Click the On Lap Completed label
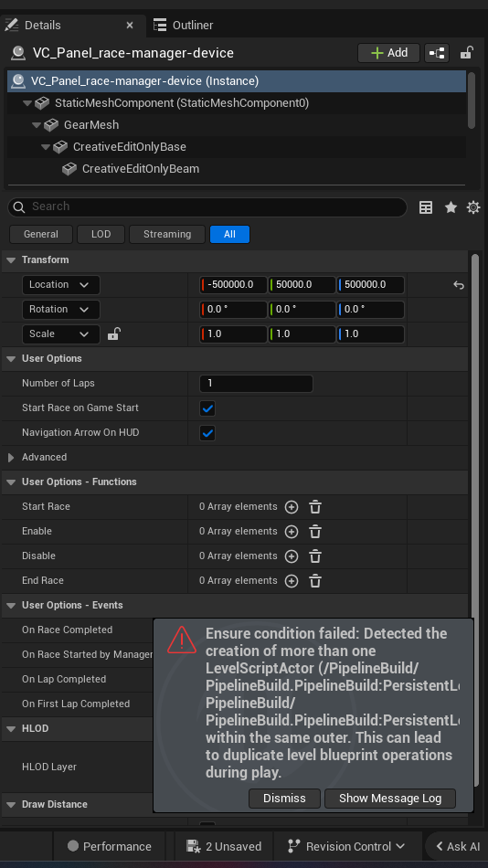This screenshot has height=868, width=488. [x=64, y=679]
